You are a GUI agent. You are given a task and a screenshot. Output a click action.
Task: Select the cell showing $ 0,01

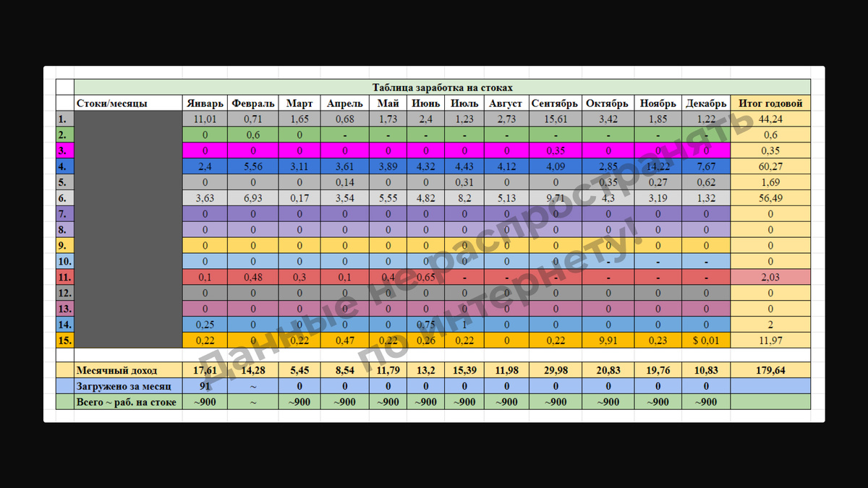(x=706, y=341)
